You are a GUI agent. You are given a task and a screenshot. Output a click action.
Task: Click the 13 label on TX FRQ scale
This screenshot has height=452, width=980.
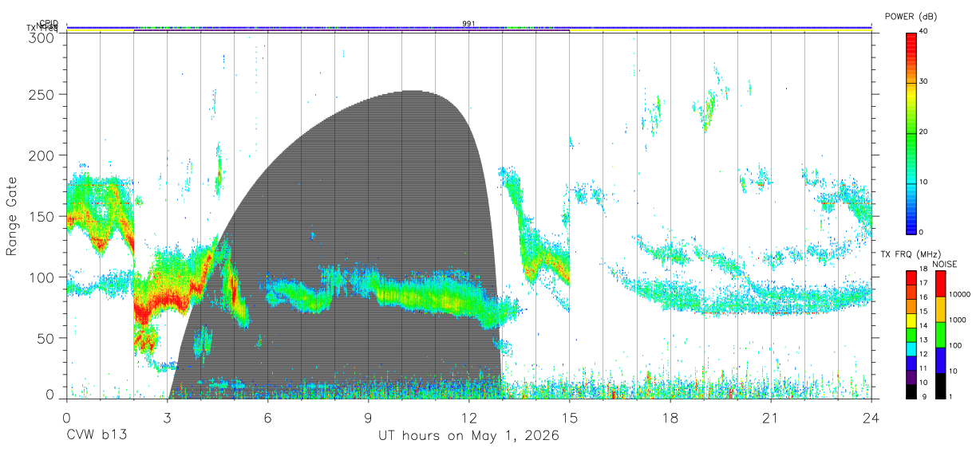(x=923, y=340)
